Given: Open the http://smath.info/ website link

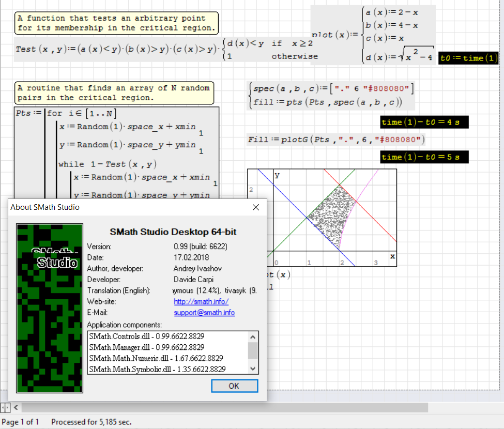Looking at the screenshot, I should pyautogui.click(x=201, y=301).
